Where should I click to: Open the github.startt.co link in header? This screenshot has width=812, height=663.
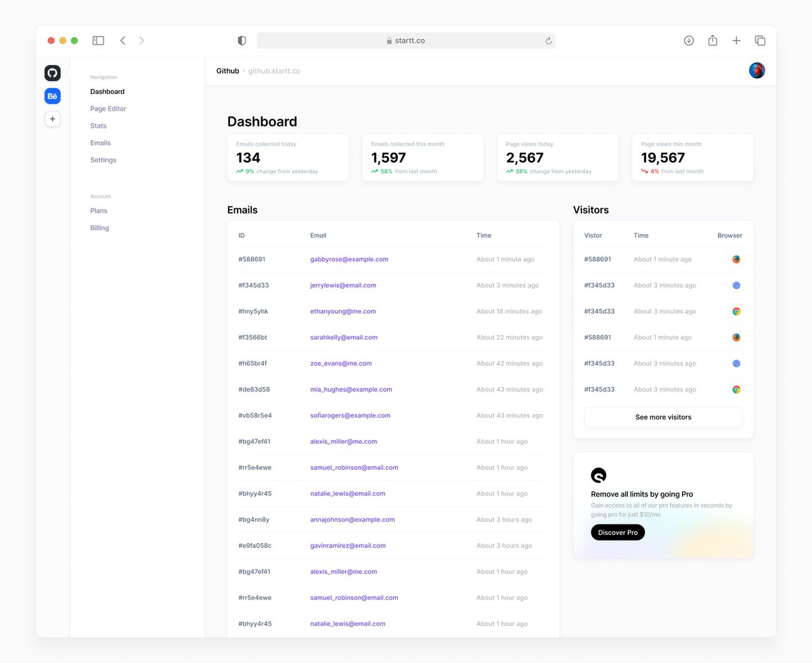274,71
